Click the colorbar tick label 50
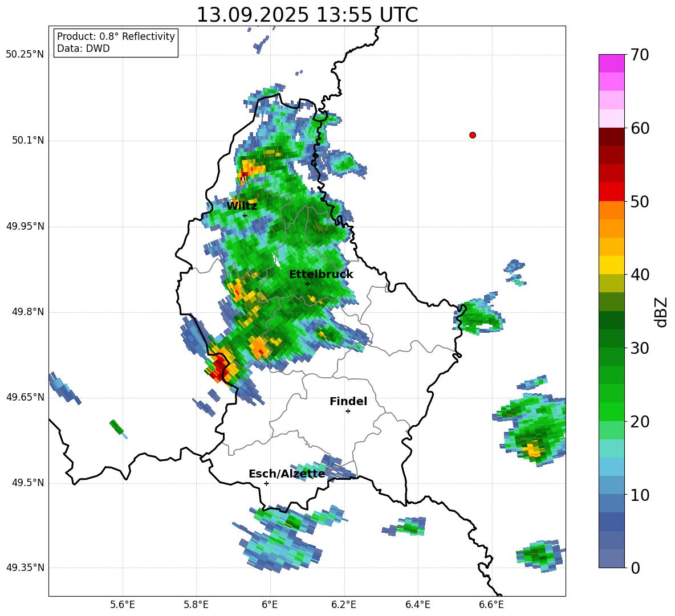The width and height of the screenshot is (675, 616). coord(640,202)
